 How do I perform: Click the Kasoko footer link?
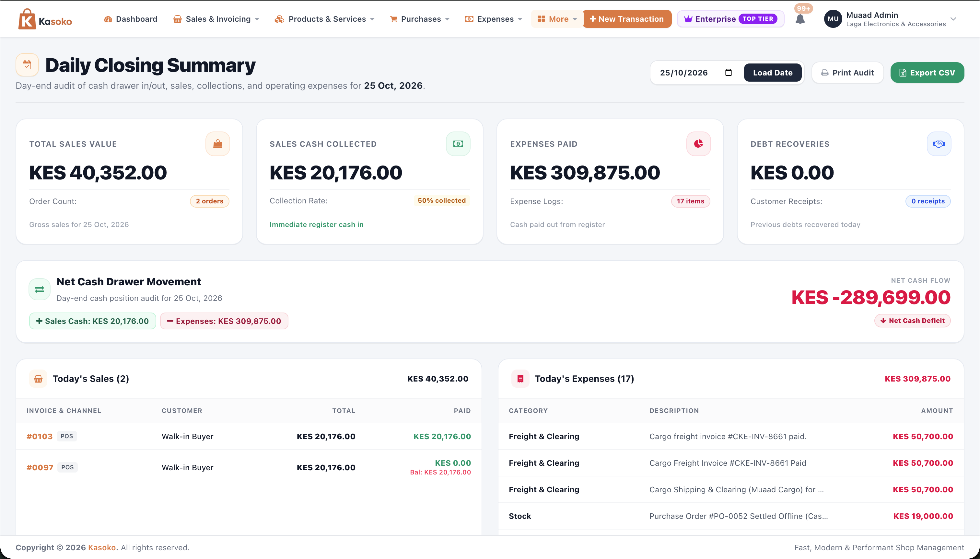102,548
